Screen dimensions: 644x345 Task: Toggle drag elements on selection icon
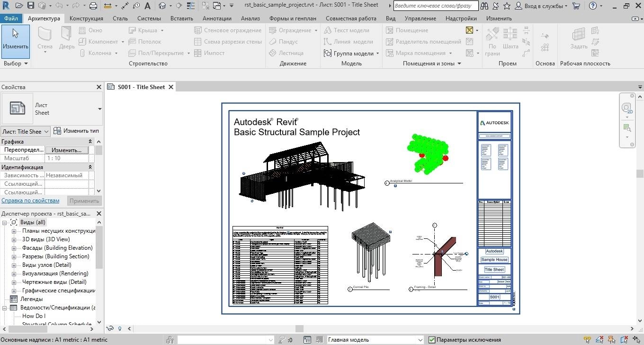pyautogui.click(x=636, y=339)
